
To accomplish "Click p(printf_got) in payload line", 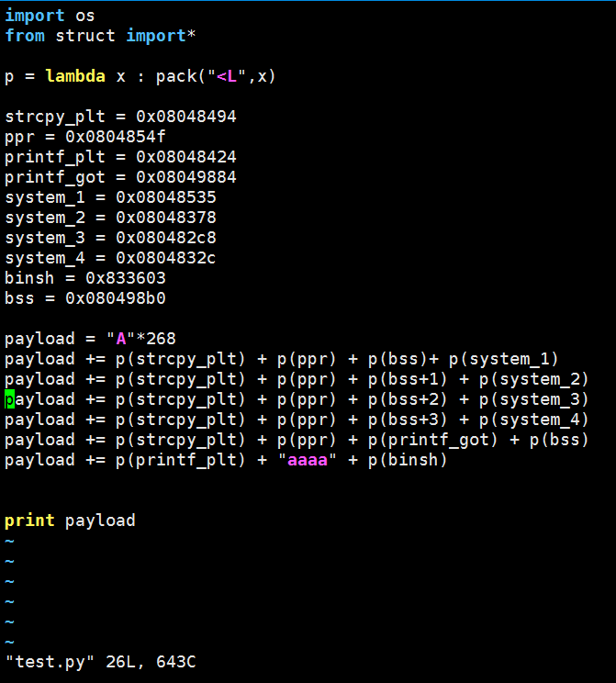I will click(433, 440).
